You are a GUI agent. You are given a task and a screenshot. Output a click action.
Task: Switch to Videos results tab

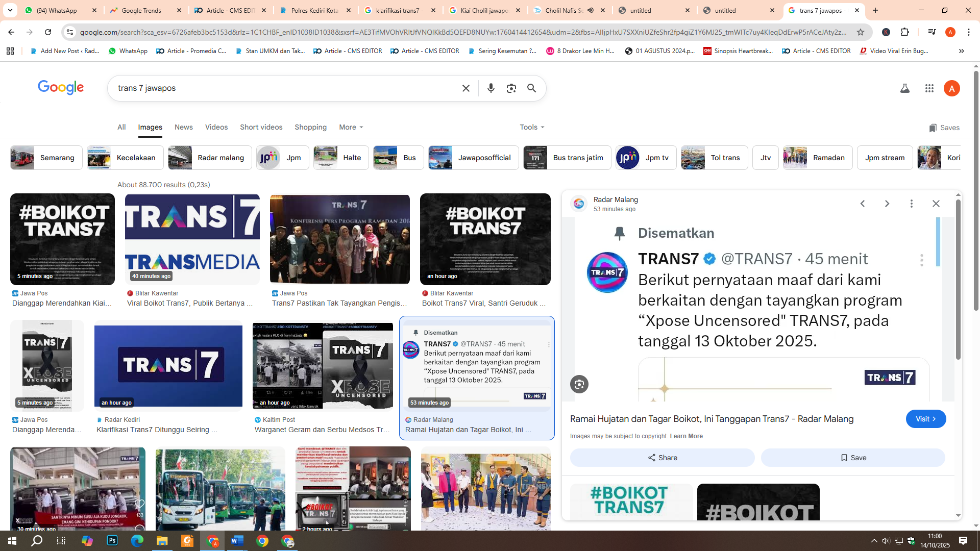pyautogui.click(x=216, y=127)
